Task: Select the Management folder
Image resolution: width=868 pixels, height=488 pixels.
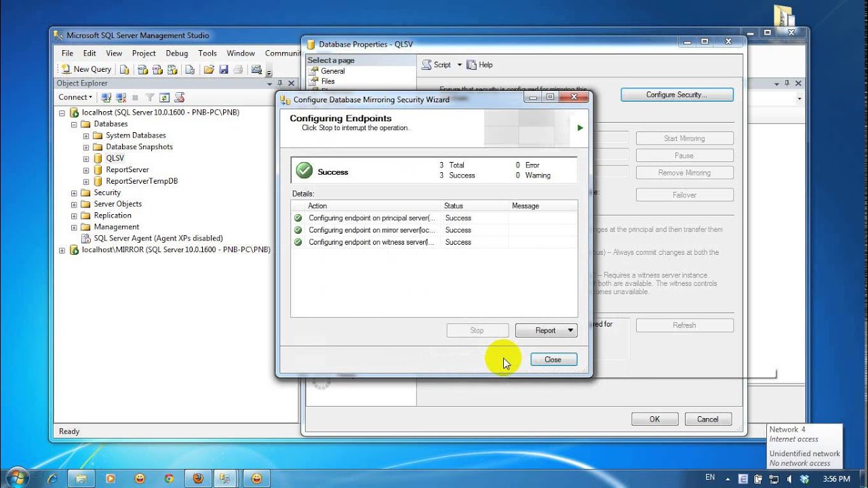Action: tap(116, 227)
